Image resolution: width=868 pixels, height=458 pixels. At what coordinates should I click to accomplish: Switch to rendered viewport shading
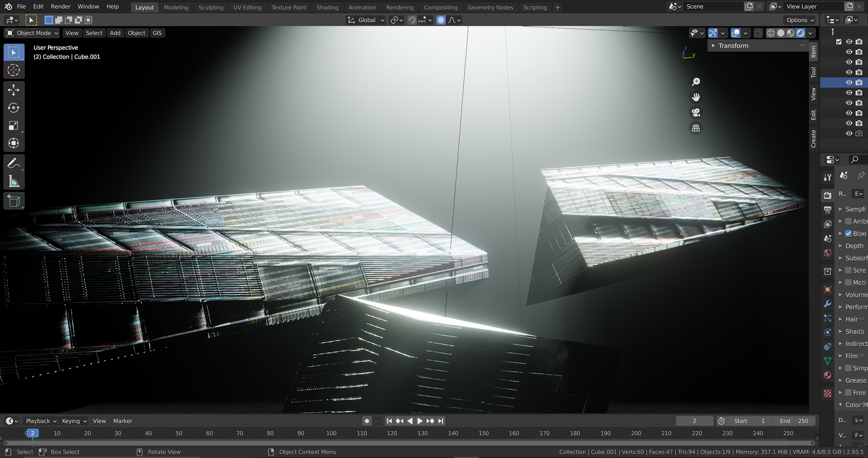(x=801, y=33)
